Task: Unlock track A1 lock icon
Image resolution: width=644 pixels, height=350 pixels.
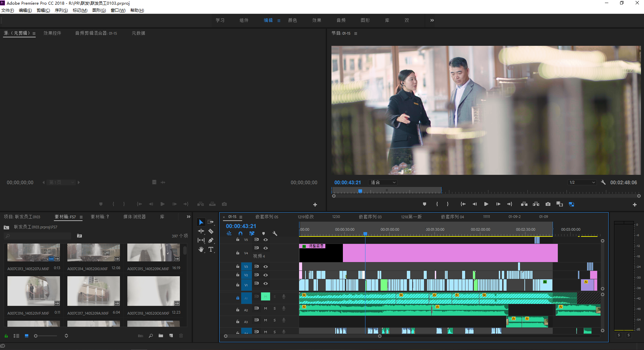Action: click(x=237, y=298)
